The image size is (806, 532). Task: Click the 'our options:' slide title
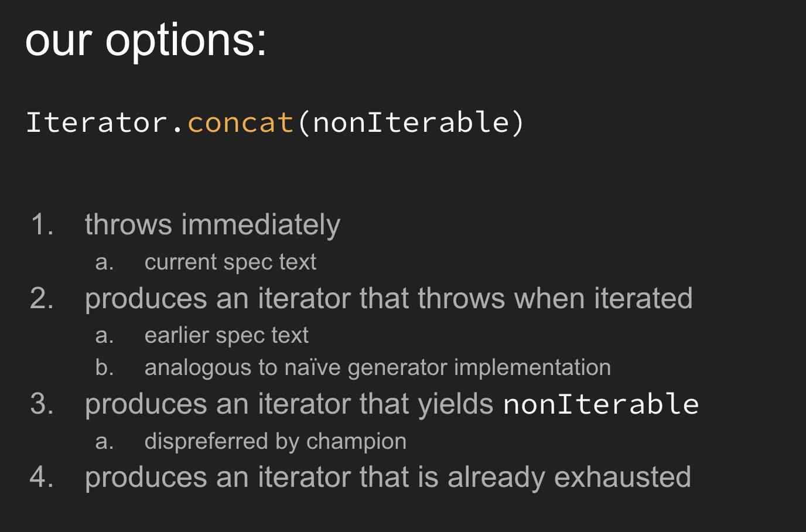146,41
